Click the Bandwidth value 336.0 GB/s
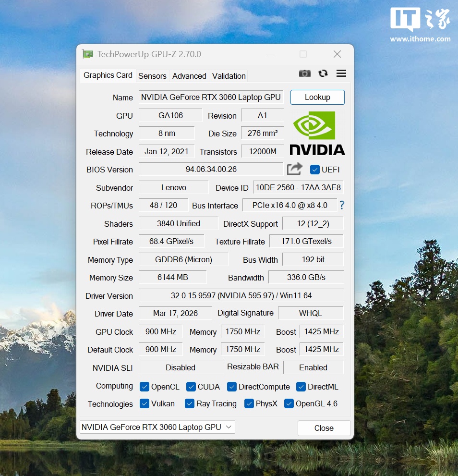Image resolution: width=458 pixels, height=476 pixels. (306, 277)
